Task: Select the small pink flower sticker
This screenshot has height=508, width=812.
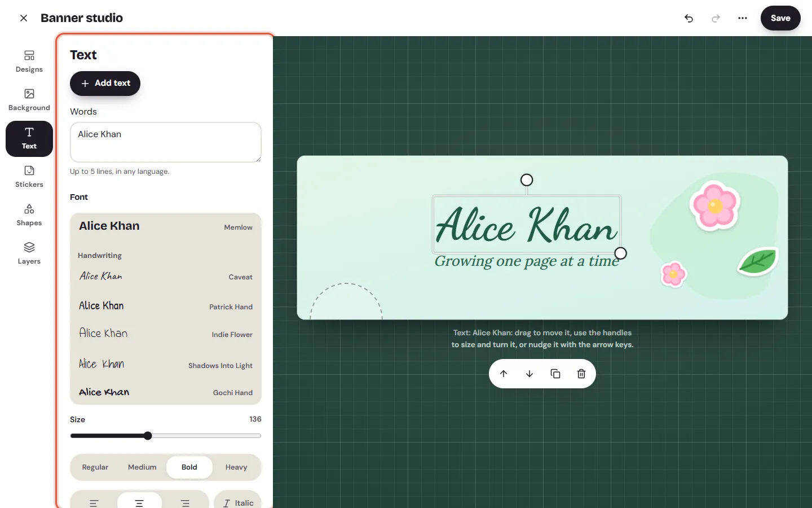Action: [x=673, y=274]
